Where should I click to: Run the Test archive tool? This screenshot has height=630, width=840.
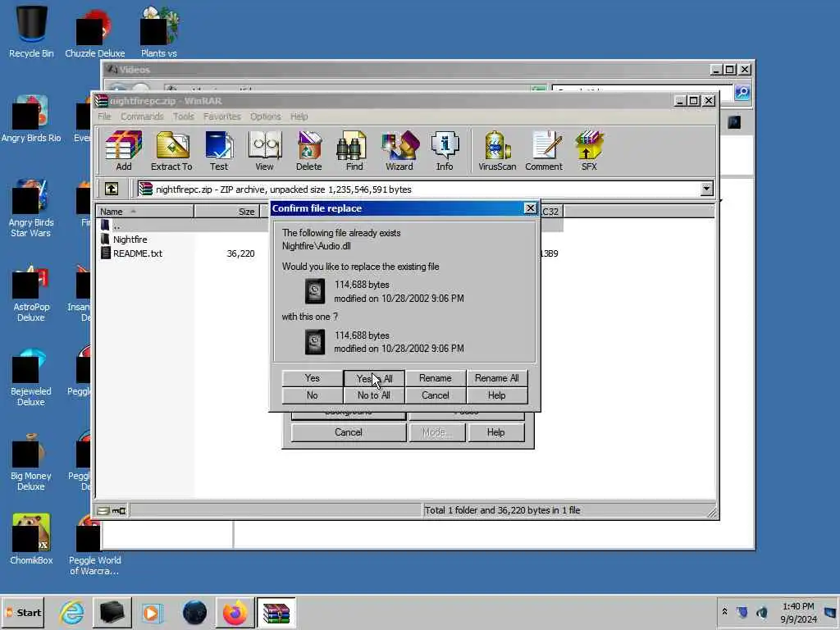pos(218,151)
